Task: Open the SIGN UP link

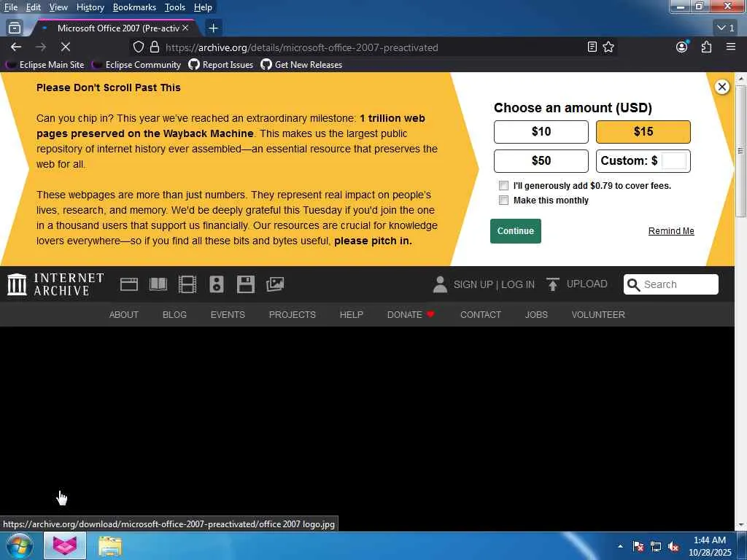Action: tap(473, 284)
